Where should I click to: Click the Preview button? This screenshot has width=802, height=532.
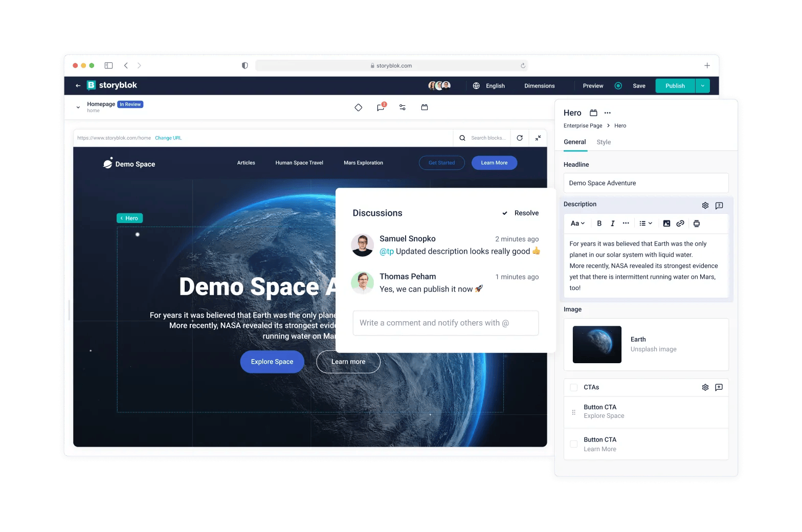coord(593,86)
